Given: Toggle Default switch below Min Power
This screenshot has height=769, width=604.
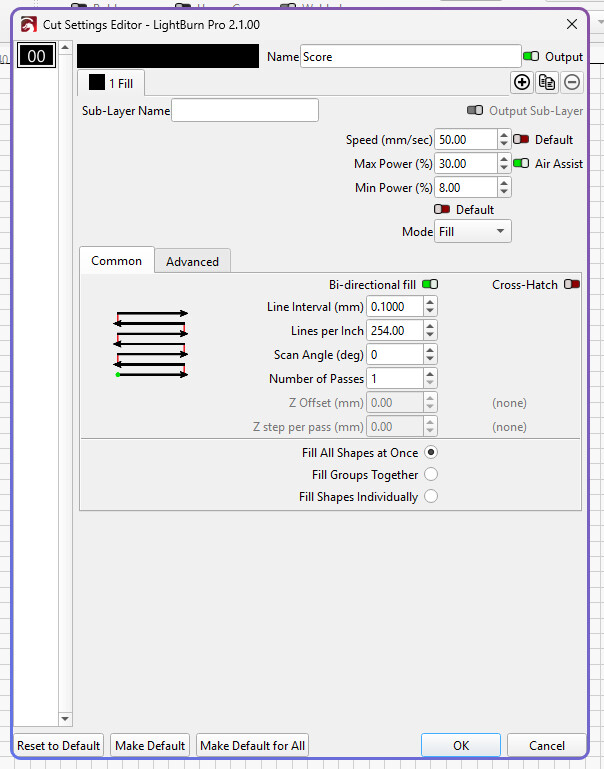Looking at the screenshot, I should point(442,209).
